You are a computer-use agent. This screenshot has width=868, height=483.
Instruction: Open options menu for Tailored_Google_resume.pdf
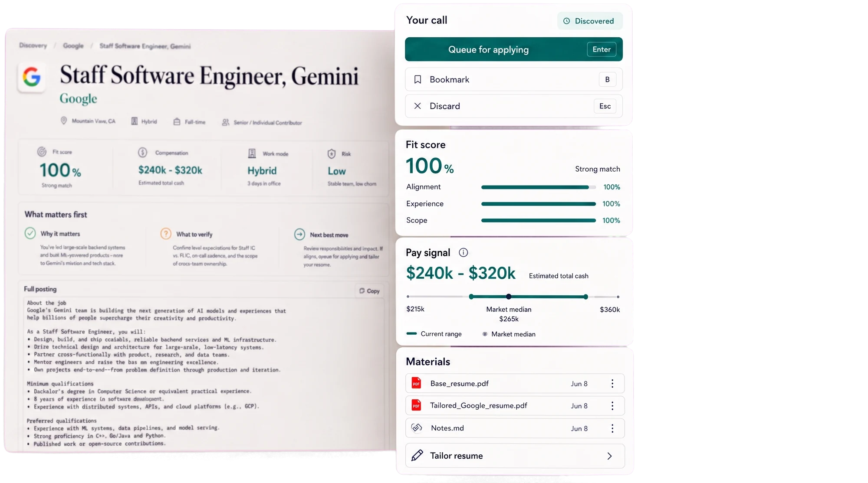612,406
